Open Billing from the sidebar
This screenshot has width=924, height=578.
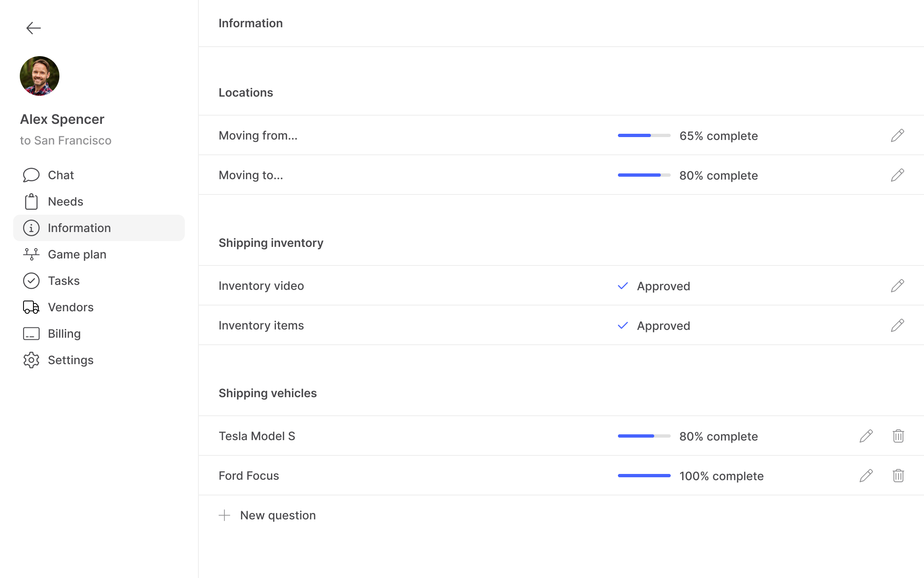coord(64,334)
